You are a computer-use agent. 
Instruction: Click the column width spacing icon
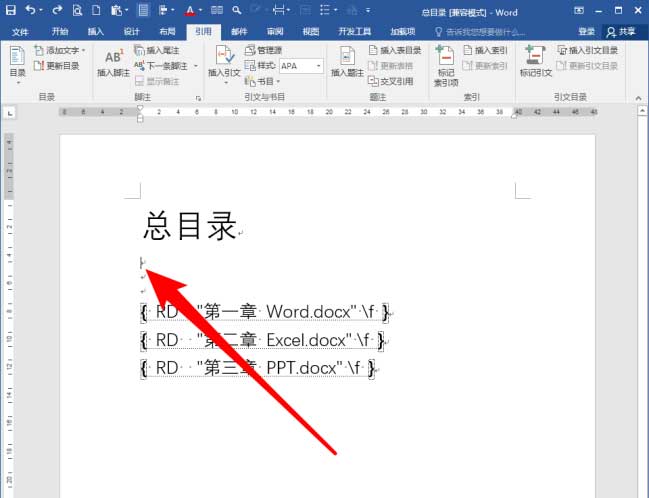tap(279, 10)
